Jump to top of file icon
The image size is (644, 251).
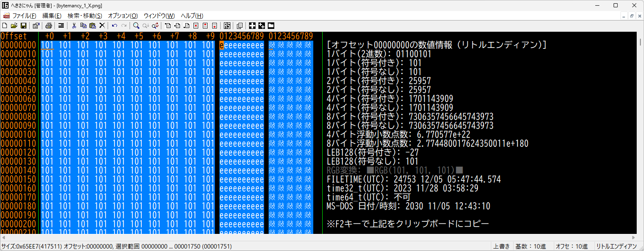pos(168,26)
